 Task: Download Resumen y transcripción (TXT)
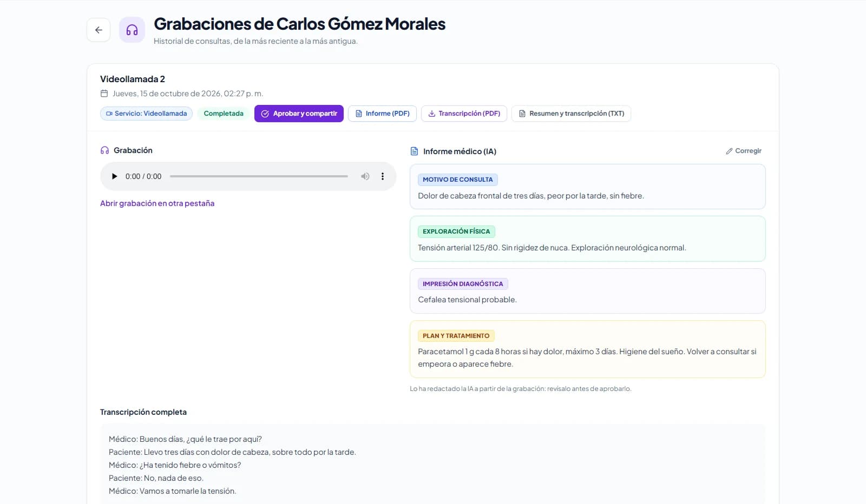571,114
